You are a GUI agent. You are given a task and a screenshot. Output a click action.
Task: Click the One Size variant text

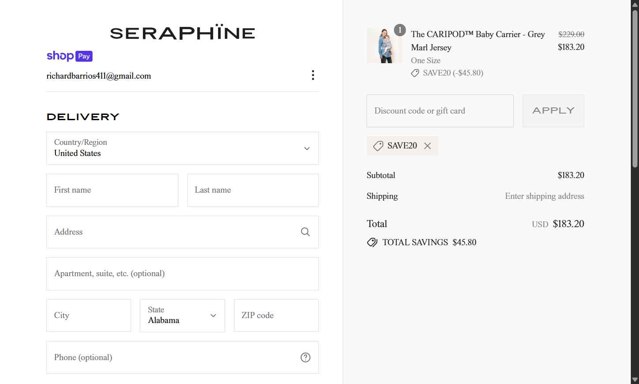tap(425, 60)
